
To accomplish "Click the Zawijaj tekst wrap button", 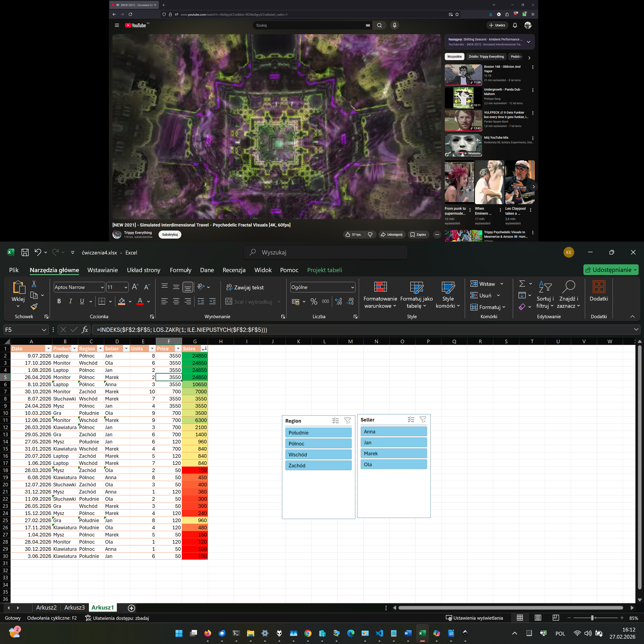I will pos(245,287).
